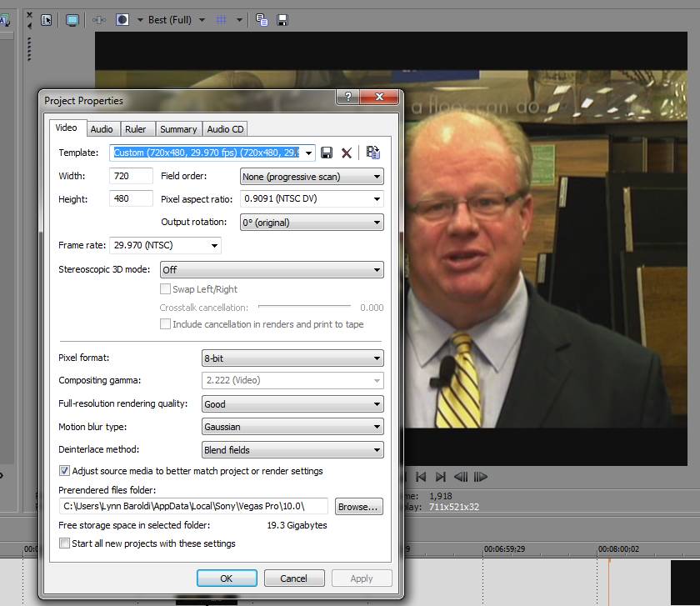Screen dimensions: 700x606
Task: Click timeline ruler at 00:06:59;29
Action: (504, 548)
